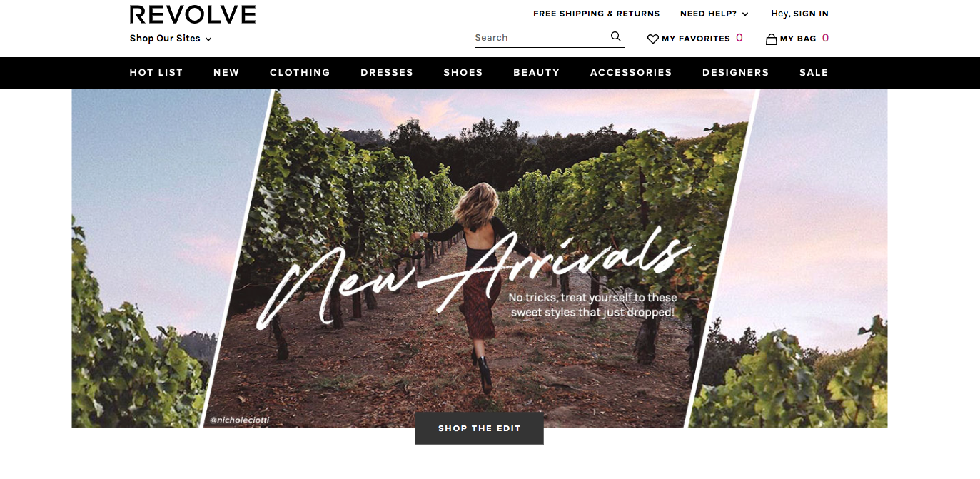Click the Free Shipping & Returns link
980x479 pixels.
point(597,14)
